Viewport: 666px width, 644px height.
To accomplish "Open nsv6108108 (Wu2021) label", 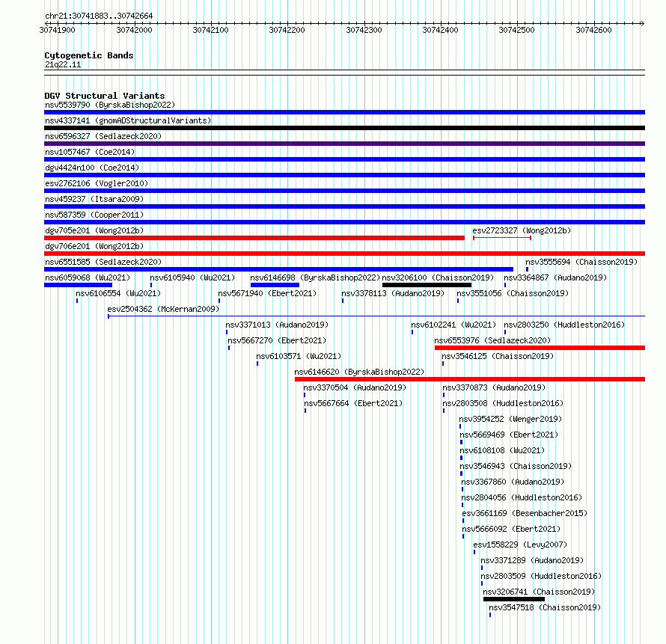I will (x=502, y=450).
